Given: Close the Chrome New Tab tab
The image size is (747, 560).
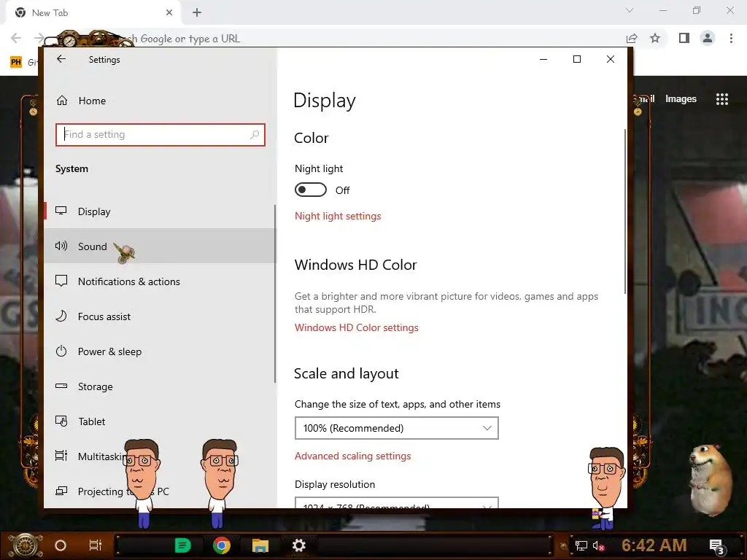Looking at the screenshot, I should pos(169,12).
